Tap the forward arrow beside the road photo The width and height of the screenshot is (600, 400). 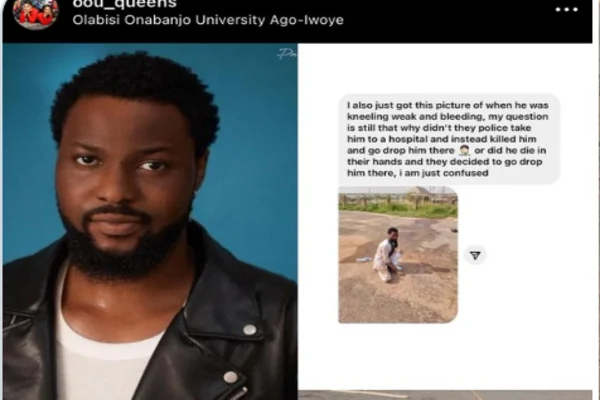(475, 255)
